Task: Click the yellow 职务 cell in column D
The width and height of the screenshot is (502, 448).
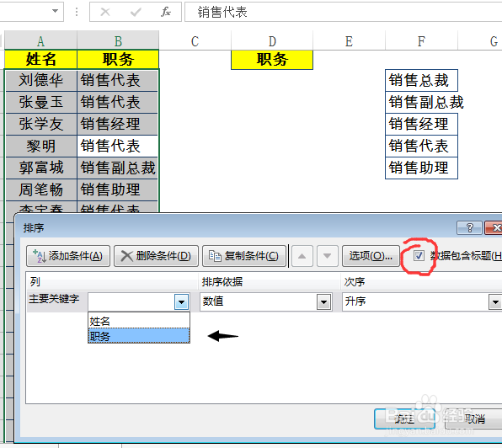Action: [272, 60]
